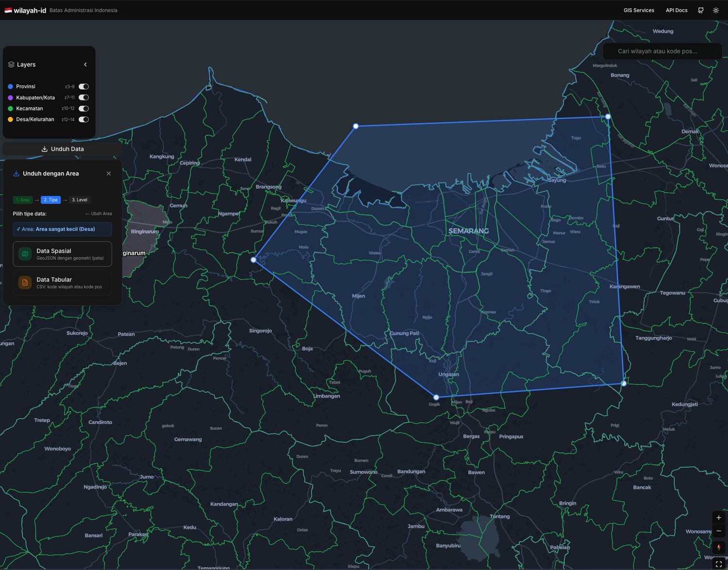Open the GitHub repository icon
This screenshot has width=728, height=570.
pyautogui.click(x=701, y=10)
